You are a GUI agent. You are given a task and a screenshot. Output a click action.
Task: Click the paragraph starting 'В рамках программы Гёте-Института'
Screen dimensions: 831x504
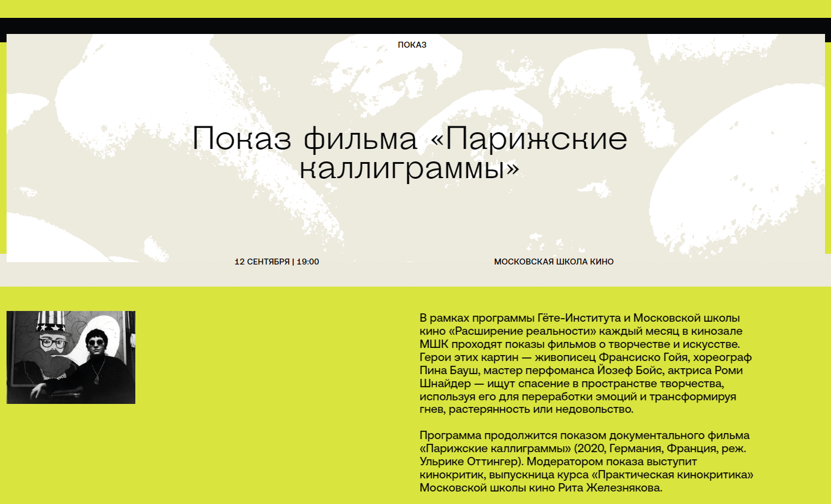[586, 364]
